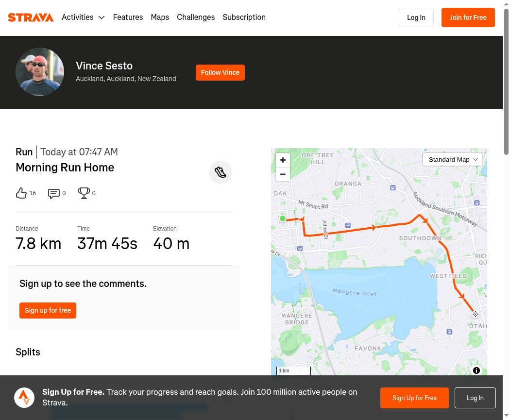510x420 pixels.
Task: Open the map info icon
Action: (476, 370)
